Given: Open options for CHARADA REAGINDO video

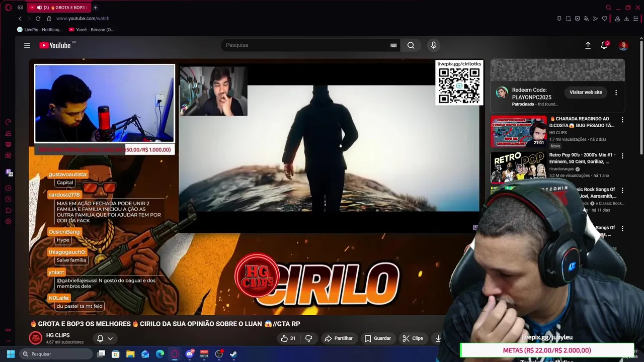Looking at the screenshot, I should 622,120.
